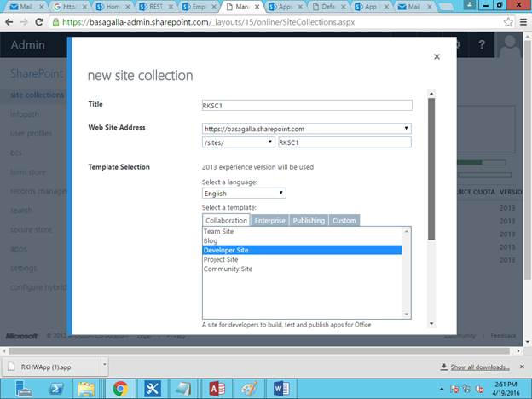Click Chrome icon in taskbar

click(x=120, y=389)
